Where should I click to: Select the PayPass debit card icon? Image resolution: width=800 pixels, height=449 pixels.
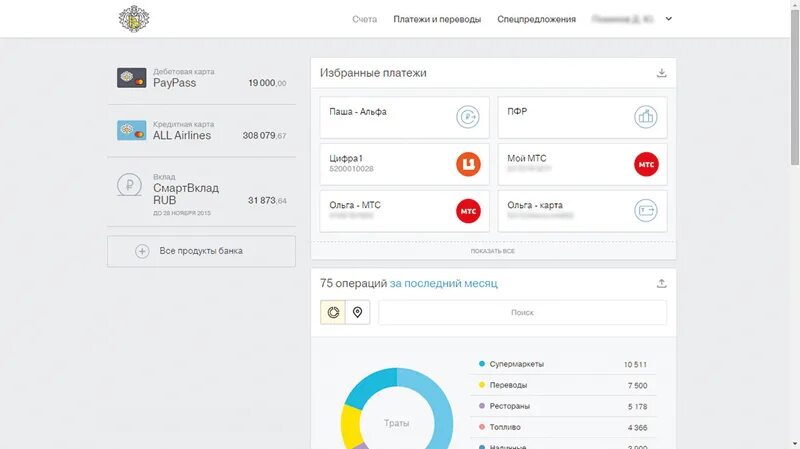[x=132, y=78]
